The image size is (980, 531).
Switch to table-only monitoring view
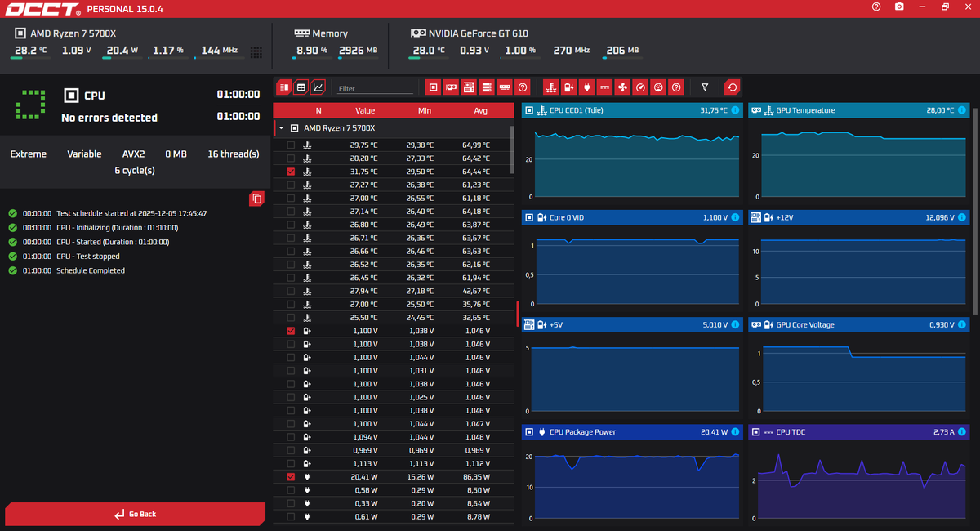click(301, 87)
